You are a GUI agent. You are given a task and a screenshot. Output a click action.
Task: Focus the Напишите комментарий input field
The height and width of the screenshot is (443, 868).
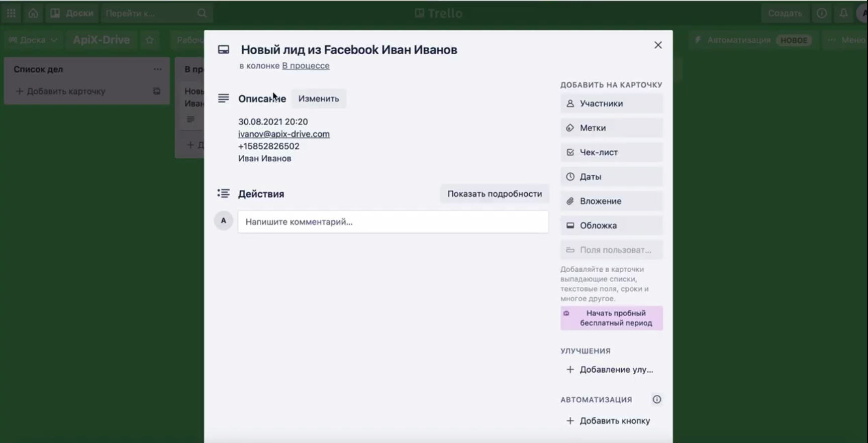[393, 222]
